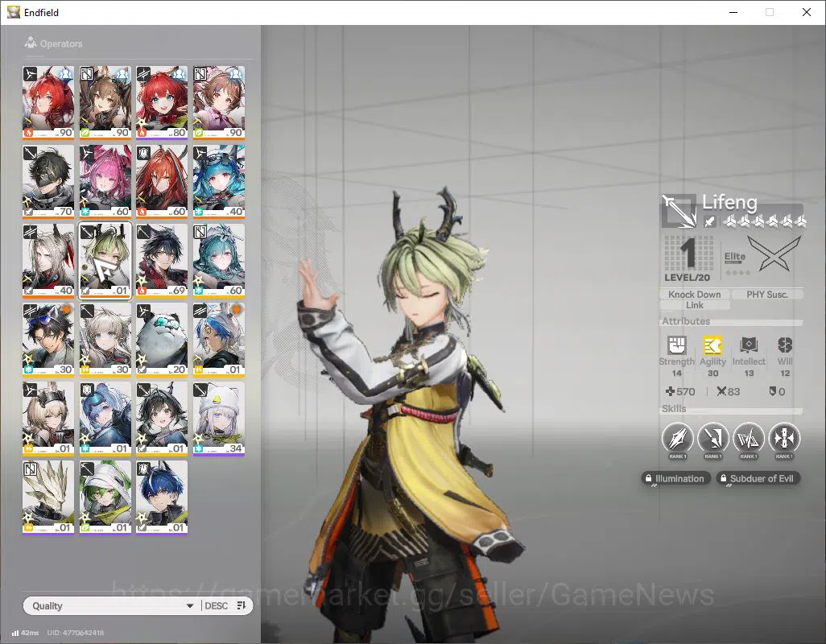Click the Endfield app icon in title bar

coord(13,11)
